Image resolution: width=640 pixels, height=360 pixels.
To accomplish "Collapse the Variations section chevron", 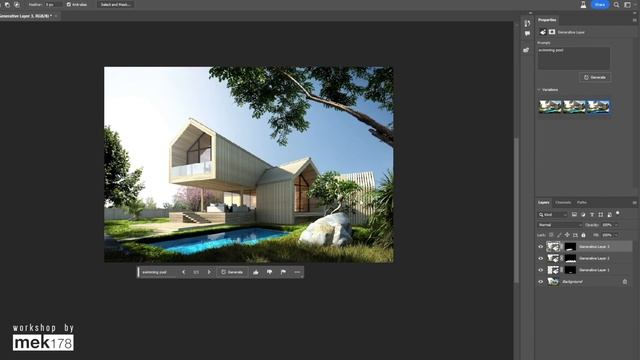I will [539, 90].
